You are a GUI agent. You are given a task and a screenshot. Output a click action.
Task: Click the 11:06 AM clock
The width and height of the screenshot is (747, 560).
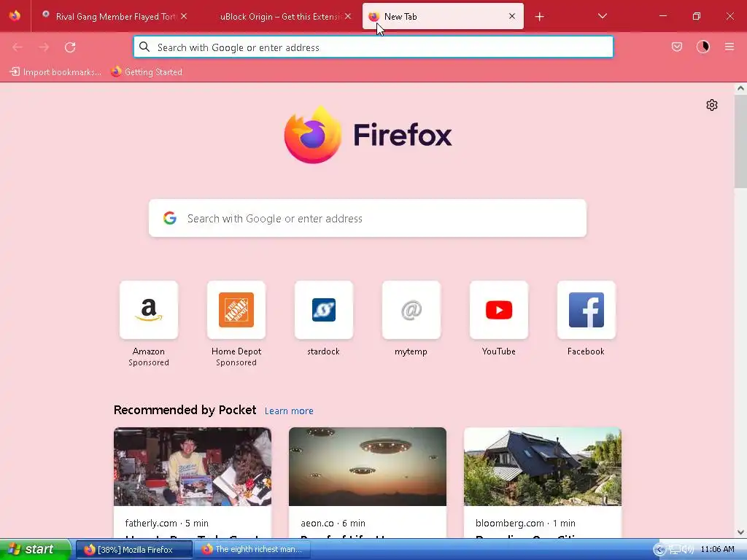[x=717, y=549]
